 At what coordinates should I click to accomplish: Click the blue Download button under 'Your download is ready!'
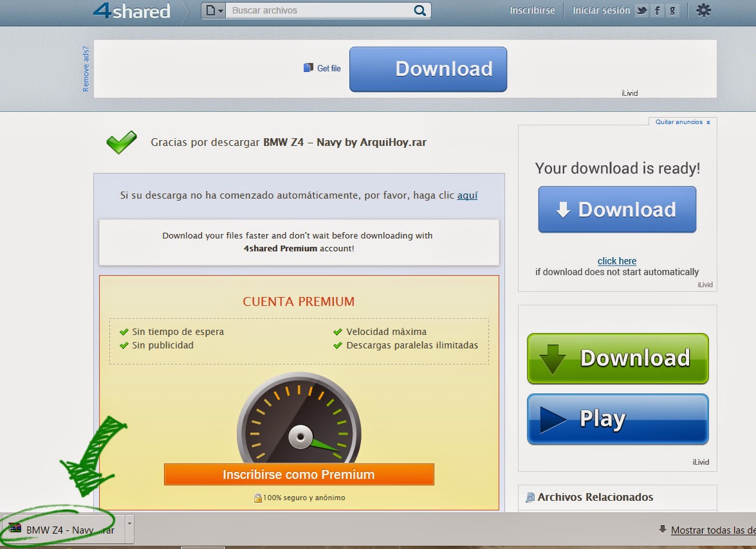pos(617,210)
